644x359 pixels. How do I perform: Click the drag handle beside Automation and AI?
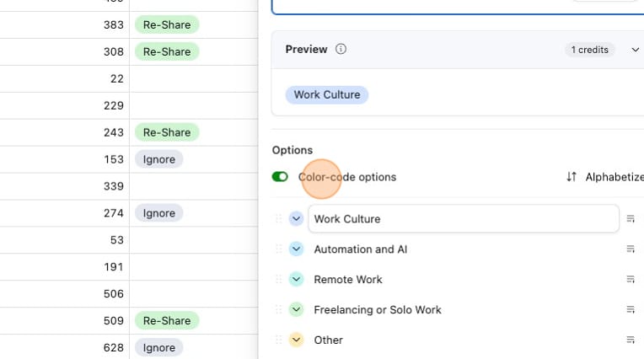click(279, 249)
